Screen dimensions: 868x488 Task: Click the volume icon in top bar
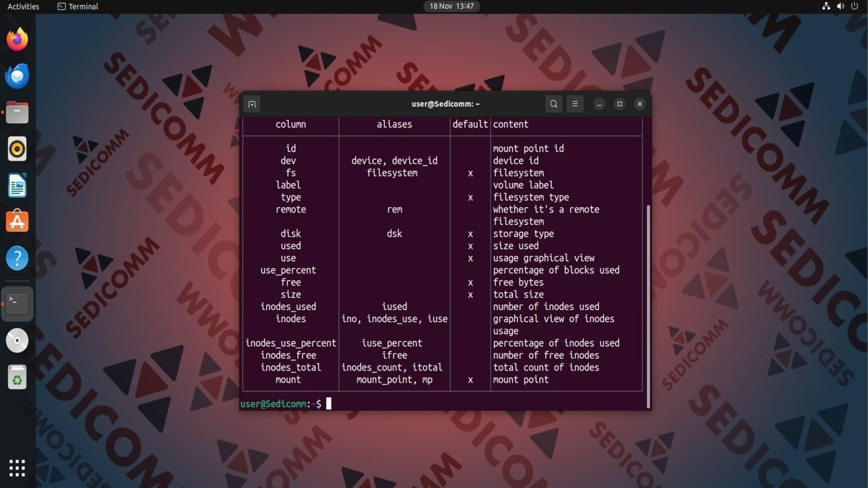[840, 6]
